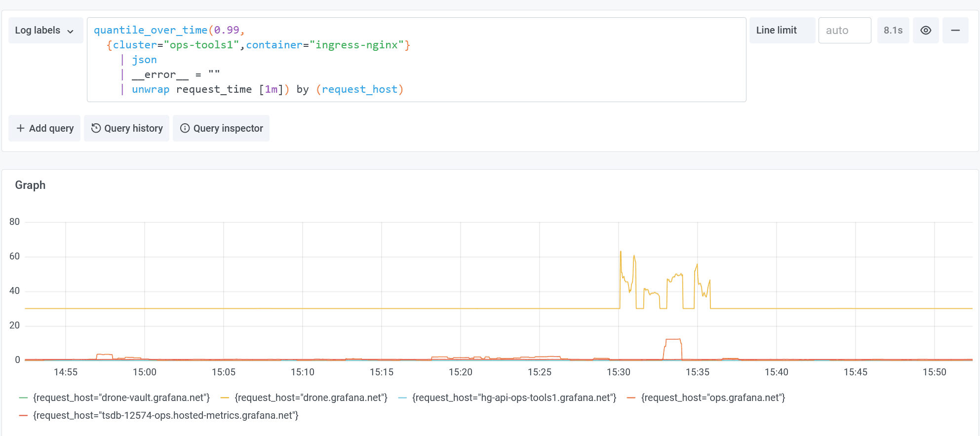Toggle the drone-vault.grafana.net legend series

(x=121, y=398)
